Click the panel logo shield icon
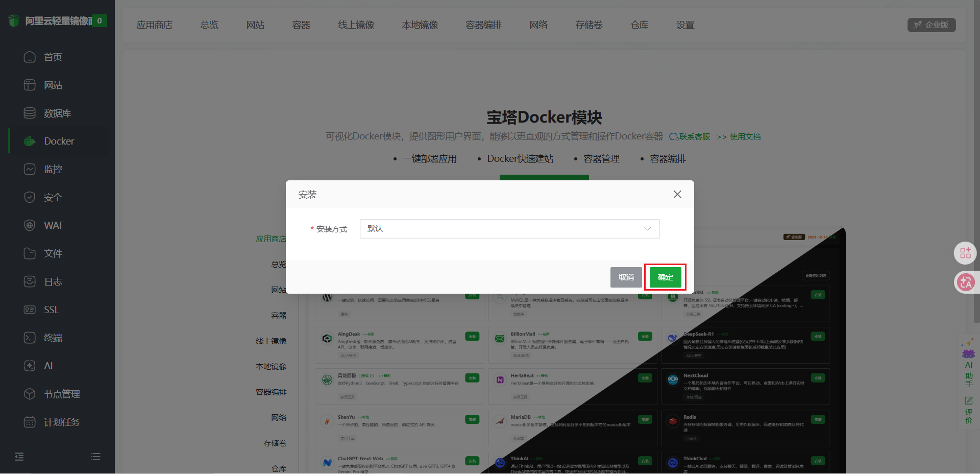Viewport: 980px width, 474px height. (x=14, y=20)
